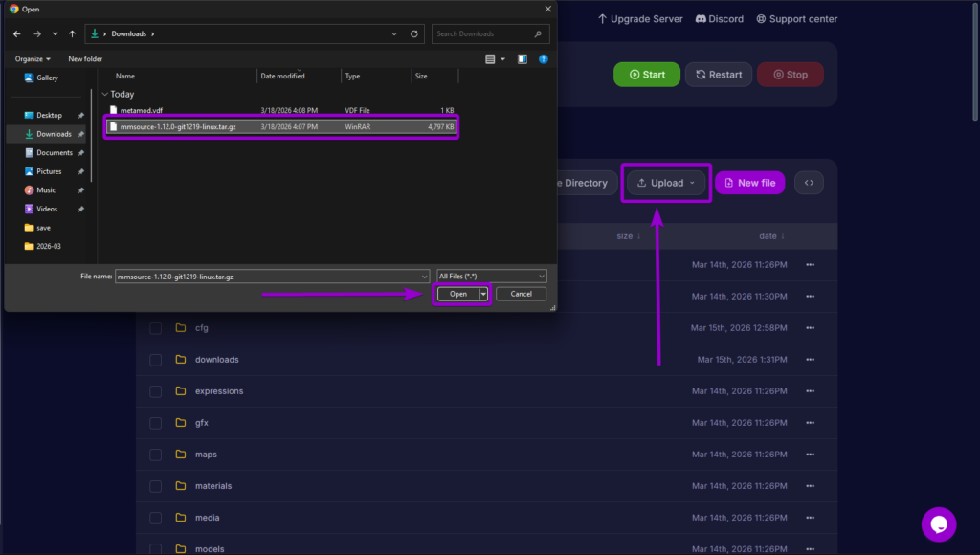Show the preview pane in the dialog
The height and width of the screenshot is (555, 980).
point(522,58)
